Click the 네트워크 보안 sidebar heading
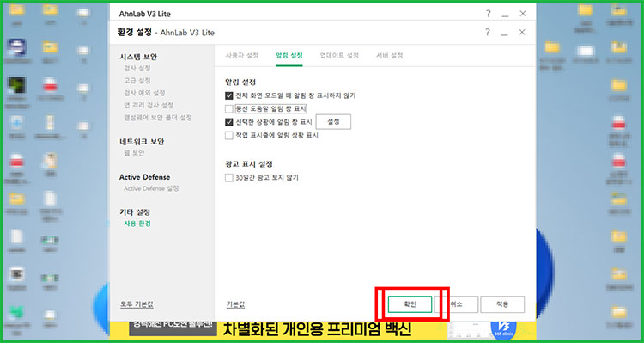The width and height of the screenshot is (644, 343). pos(142,142)
